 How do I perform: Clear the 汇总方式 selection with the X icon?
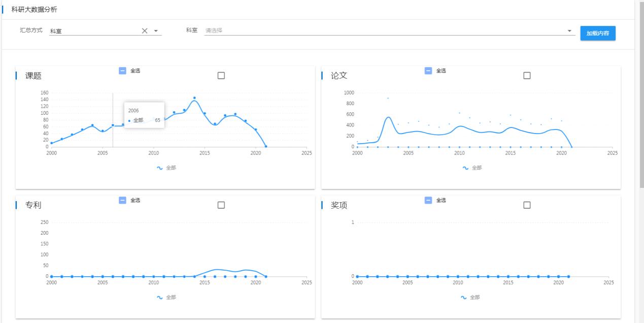click(144, 31)
